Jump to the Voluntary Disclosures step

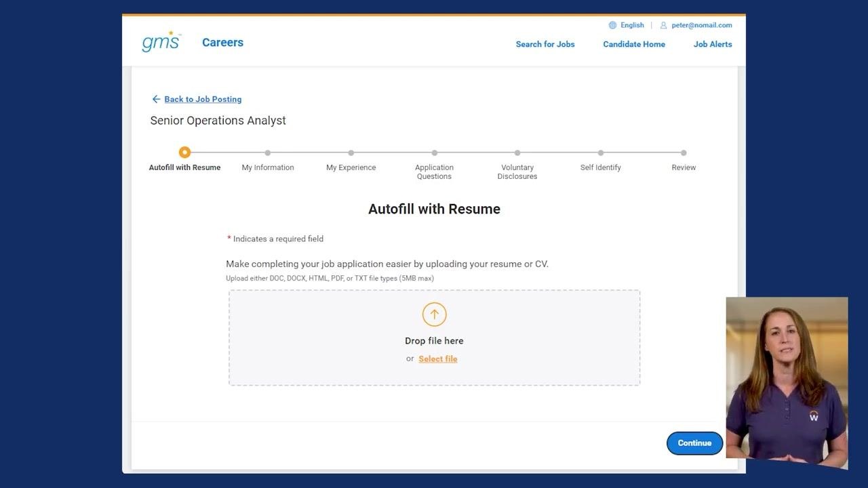click(x=517, y=165)
